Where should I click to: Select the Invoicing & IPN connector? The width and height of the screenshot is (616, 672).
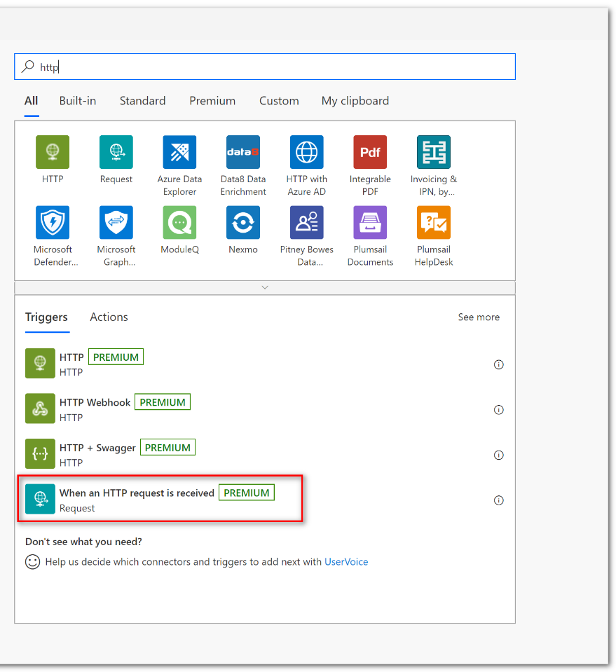point(433,152)
